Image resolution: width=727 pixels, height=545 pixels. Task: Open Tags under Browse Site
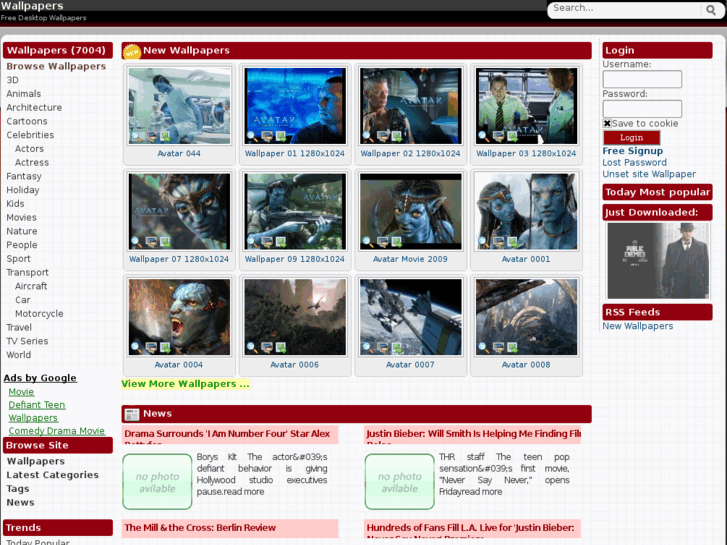pyautogui.click(x=18, y=488)
